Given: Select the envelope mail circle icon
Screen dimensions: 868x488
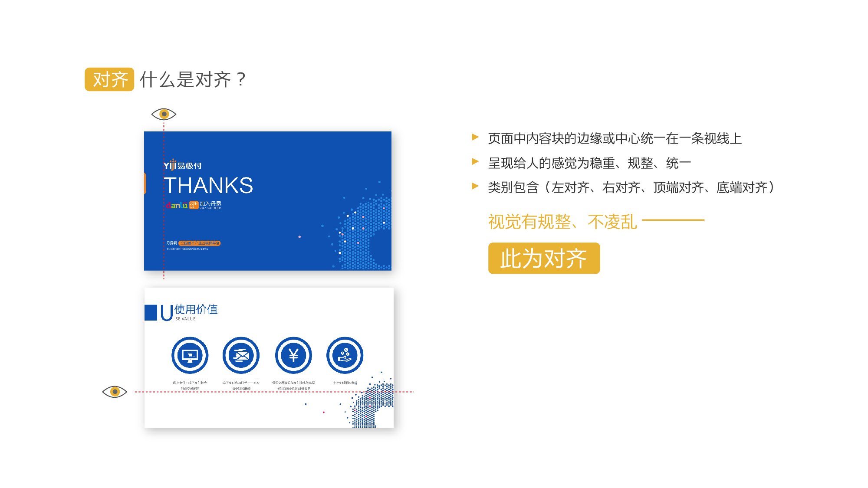Looking at the screenshot, I should [x=241, y=355].
